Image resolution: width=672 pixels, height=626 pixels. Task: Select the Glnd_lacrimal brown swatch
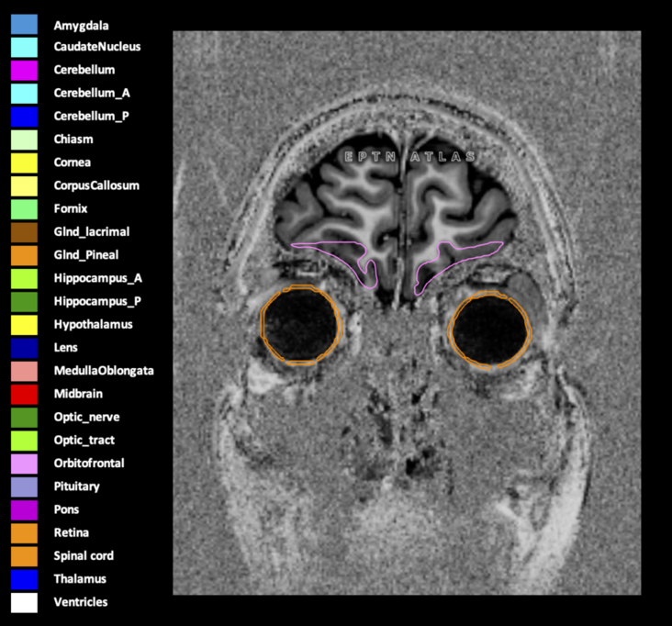click(x=24, y=232)
